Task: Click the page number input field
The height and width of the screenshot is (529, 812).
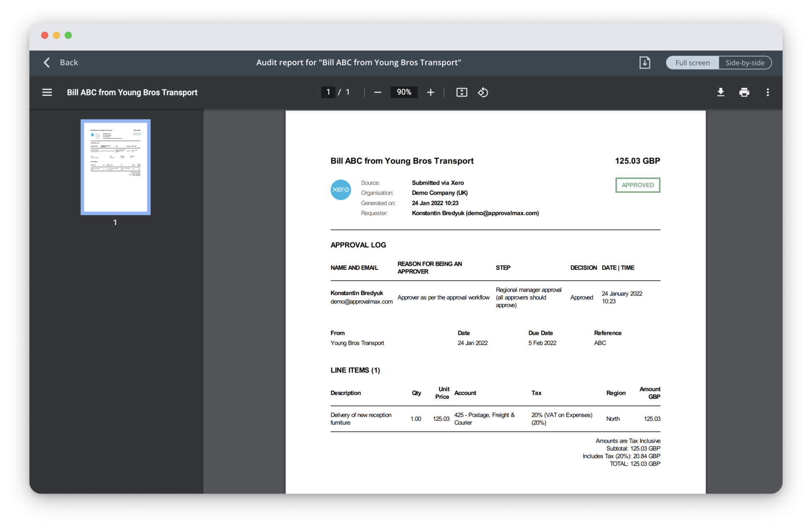Action: [x=328, y=92]
